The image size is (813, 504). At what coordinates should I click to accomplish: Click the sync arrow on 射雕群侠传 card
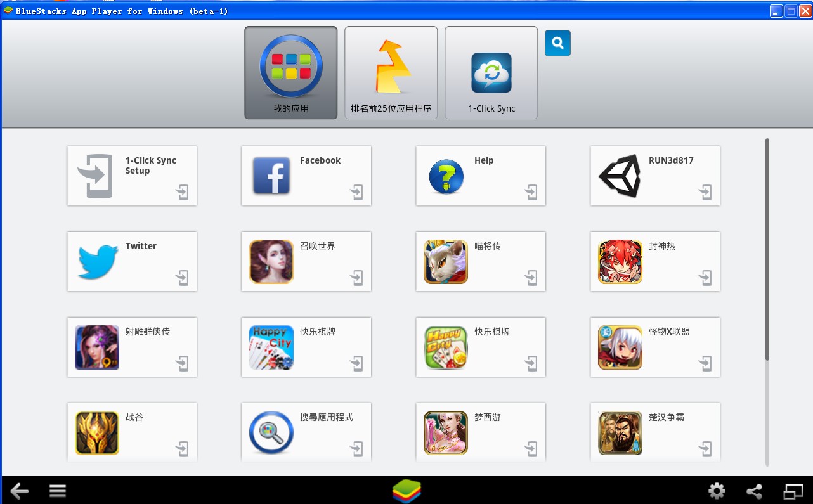pyautogui.click(x=182, y=363)
